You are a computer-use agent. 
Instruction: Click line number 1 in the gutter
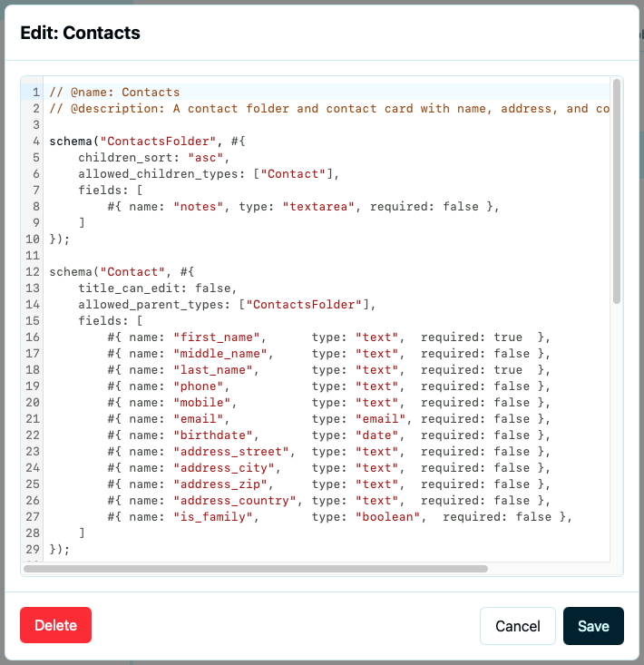click(36, 92)
